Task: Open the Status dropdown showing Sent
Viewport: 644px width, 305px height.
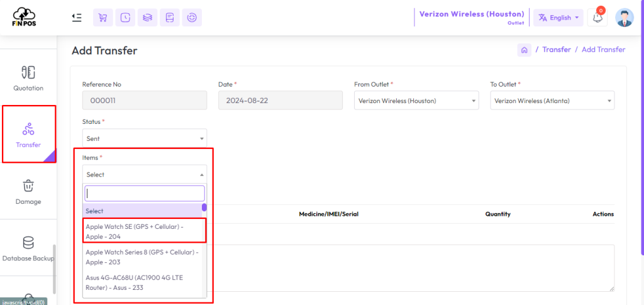Action: point(145,138)
